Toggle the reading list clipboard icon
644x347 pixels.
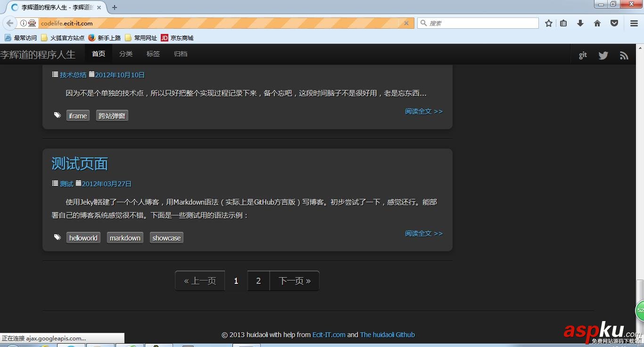click(x=563, y=23)
